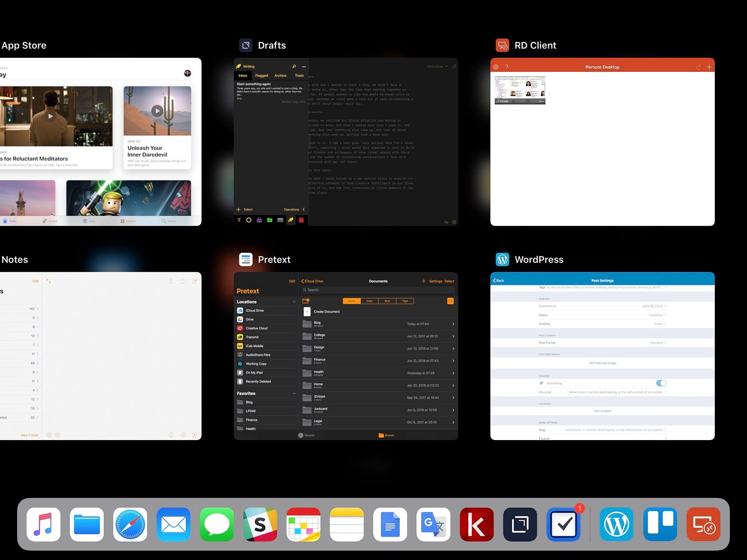Screen dimensions: 747x560
Task: Click the settings gear in RD Client
Action: click(496, 67)
